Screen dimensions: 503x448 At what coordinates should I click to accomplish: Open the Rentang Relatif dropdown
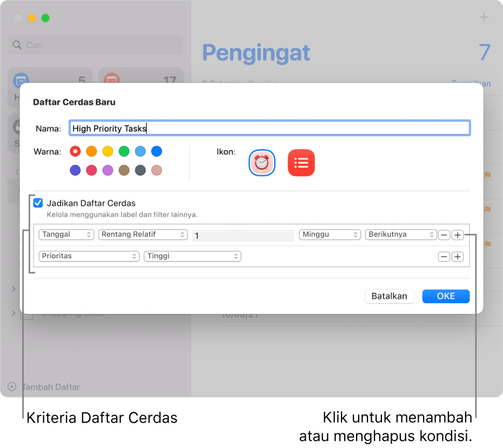point(143,234)
